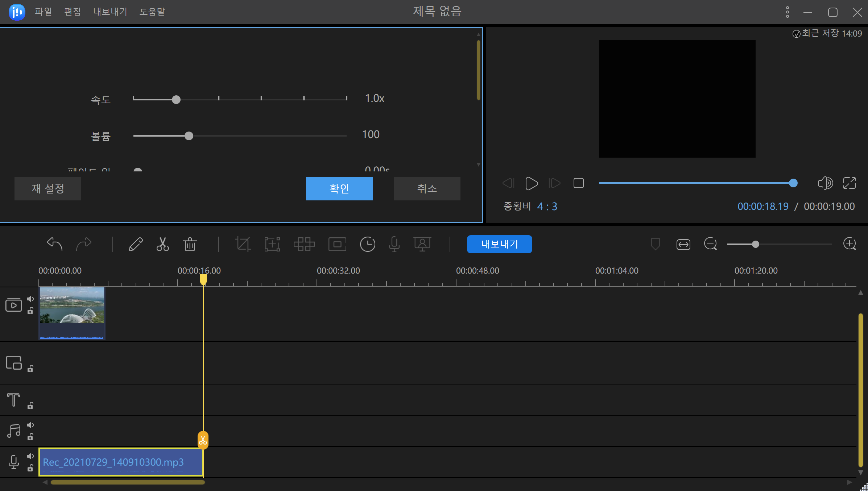Click the zoom-to-fit timeline icon
This screenshot has width=868, height=491.
(683, 245)
